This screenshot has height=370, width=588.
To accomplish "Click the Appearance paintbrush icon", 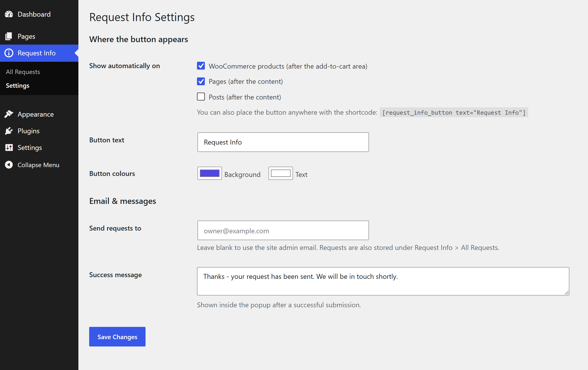I will [9, 114].
